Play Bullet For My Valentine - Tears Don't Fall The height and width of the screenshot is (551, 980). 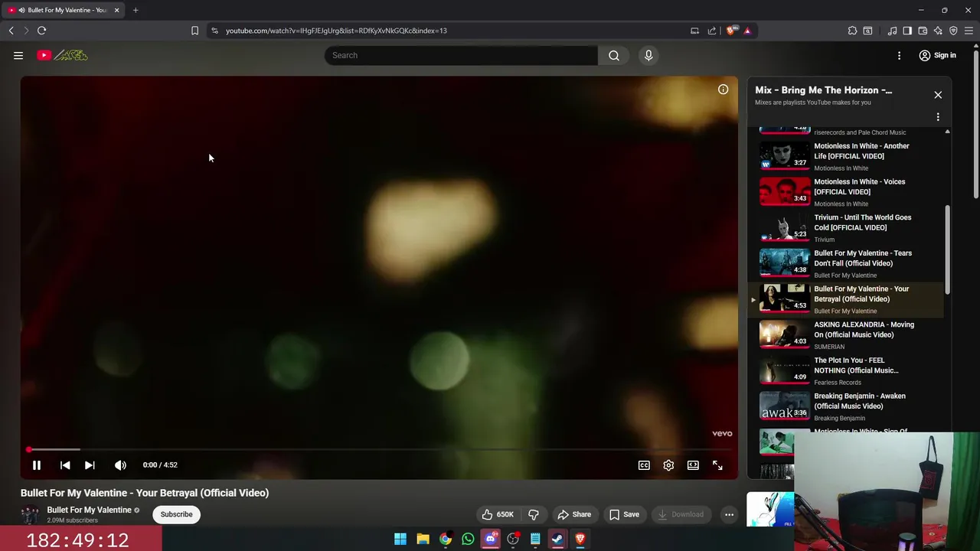(847, 263)
